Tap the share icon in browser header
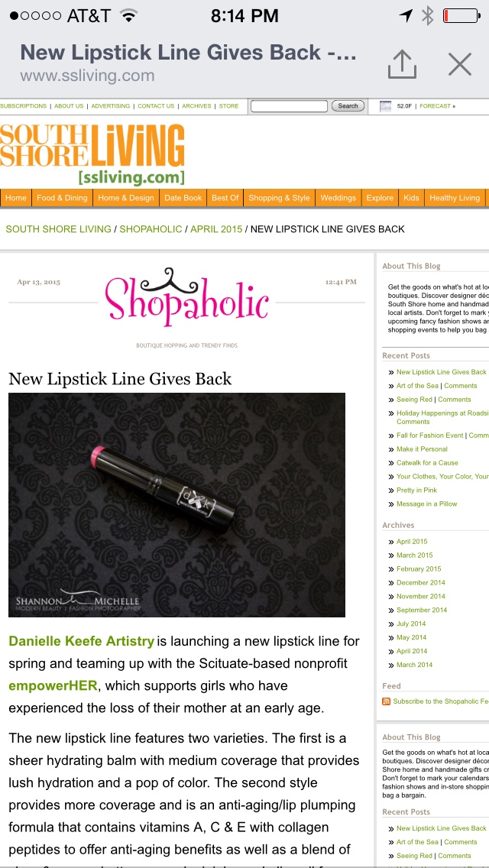489x868 pixels. coord(402,63)
